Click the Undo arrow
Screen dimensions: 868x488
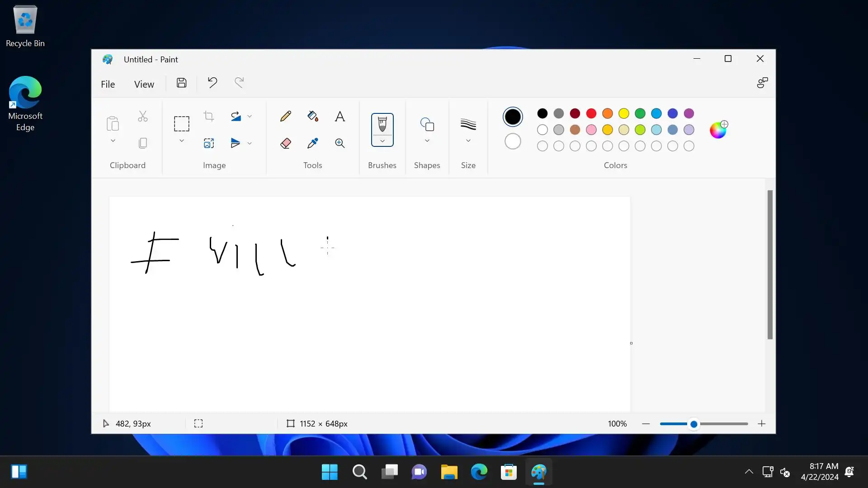pos(212,83)
